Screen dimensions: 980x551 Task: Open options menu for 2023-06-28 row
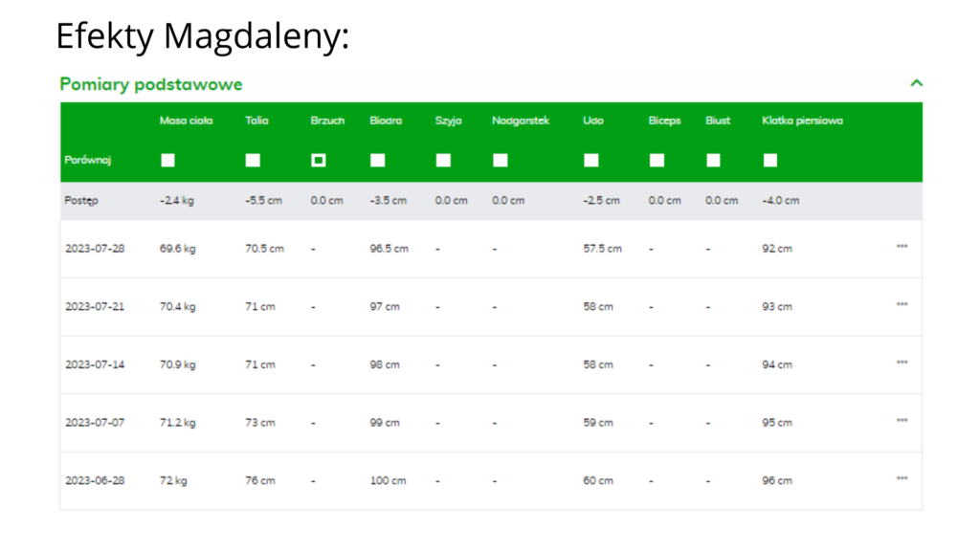pos(902,478)
